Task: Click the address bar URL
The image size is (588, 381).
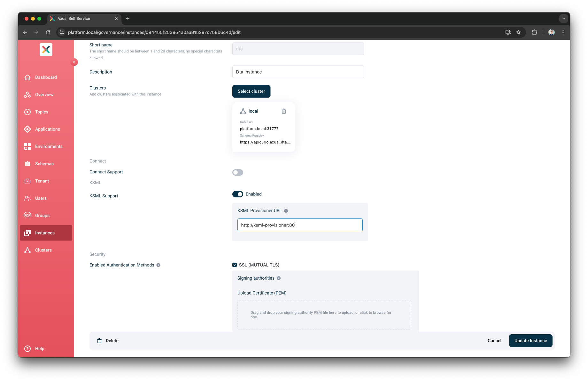Action: point(154,32)
